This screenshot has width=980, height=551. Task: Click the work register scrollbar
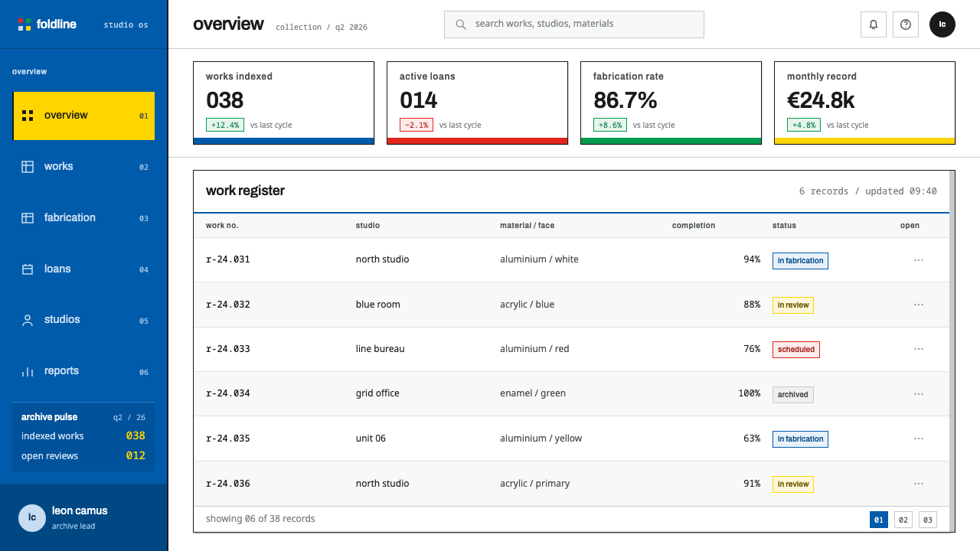pos(952,351)
